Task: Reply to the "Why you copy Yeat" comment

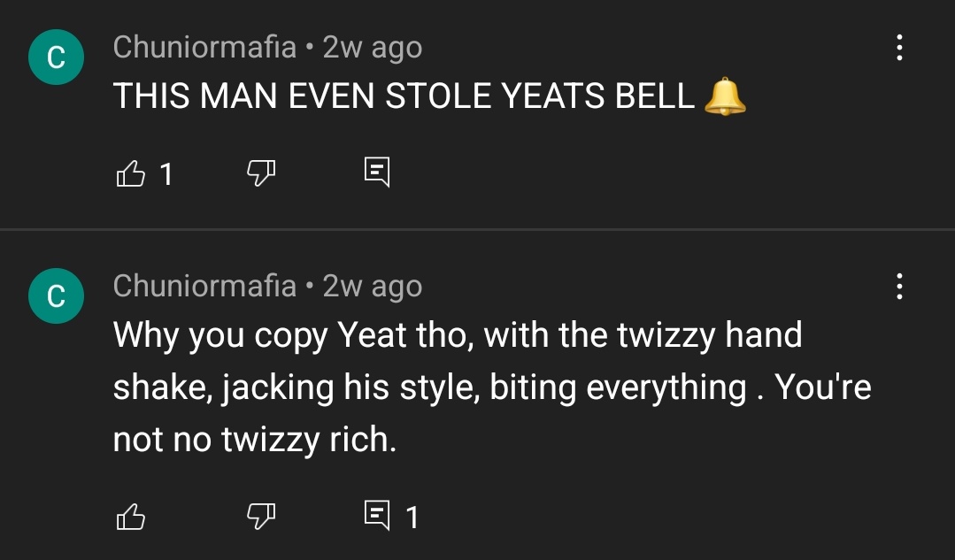Action: click(x=377, y=514)
